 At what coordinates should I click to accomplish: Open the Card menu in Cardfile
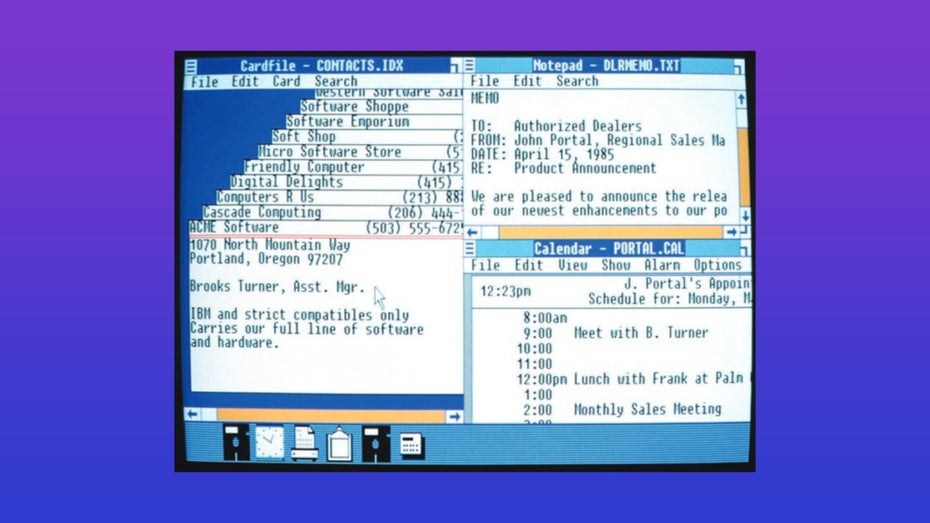(286, 82)
